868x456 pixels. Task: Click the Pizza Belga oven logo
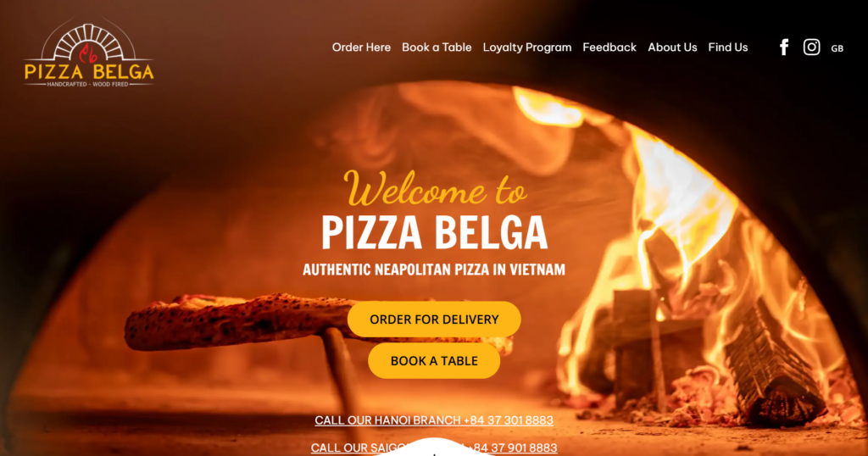tap(88, 54)
